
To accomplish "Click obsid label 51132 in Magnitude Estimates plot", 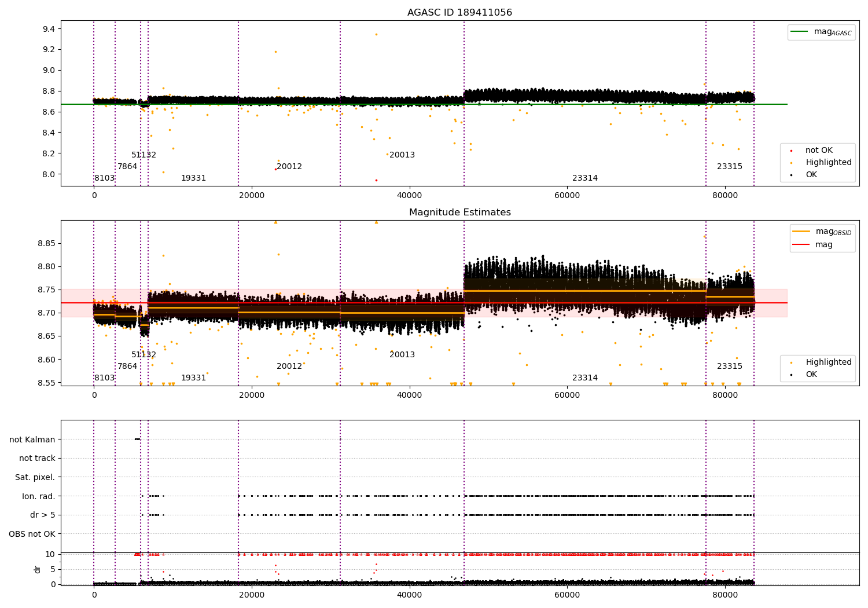I will 144,355.
